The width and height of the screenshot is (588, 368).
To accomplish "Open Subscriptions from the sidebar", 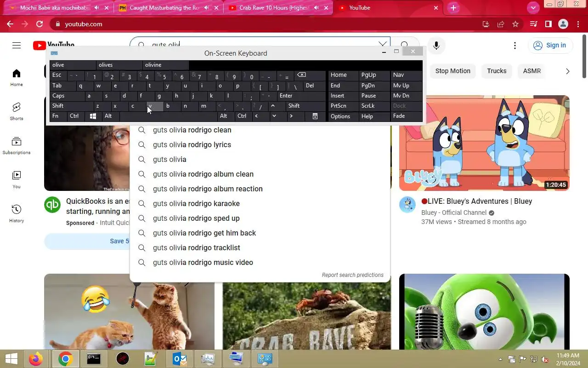I will pos(17,145).
